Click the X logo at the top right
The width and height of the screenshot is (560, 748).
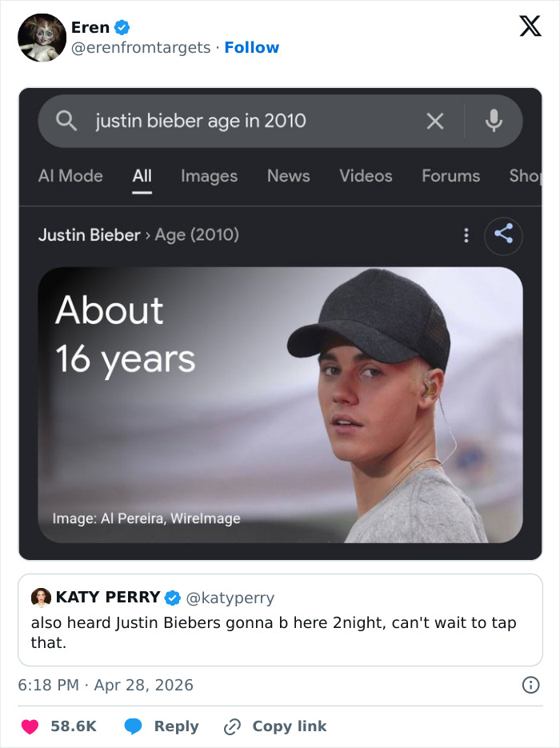click(529, 26)
